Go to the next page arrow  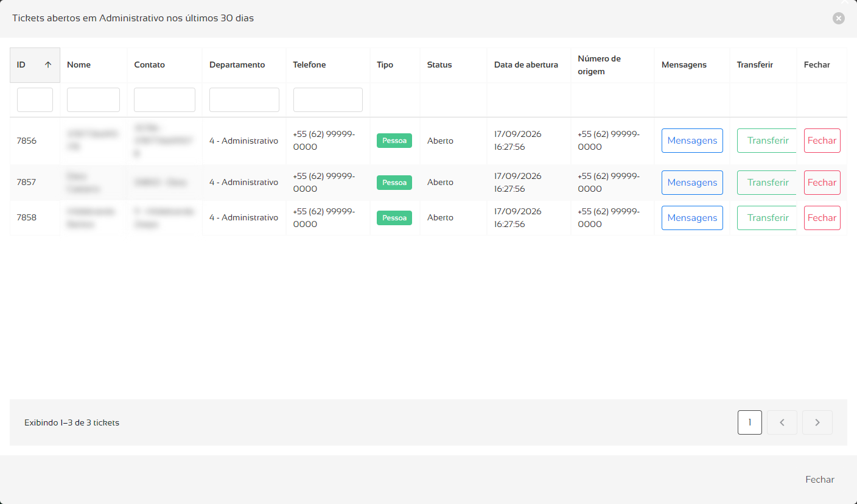point(817,422)
